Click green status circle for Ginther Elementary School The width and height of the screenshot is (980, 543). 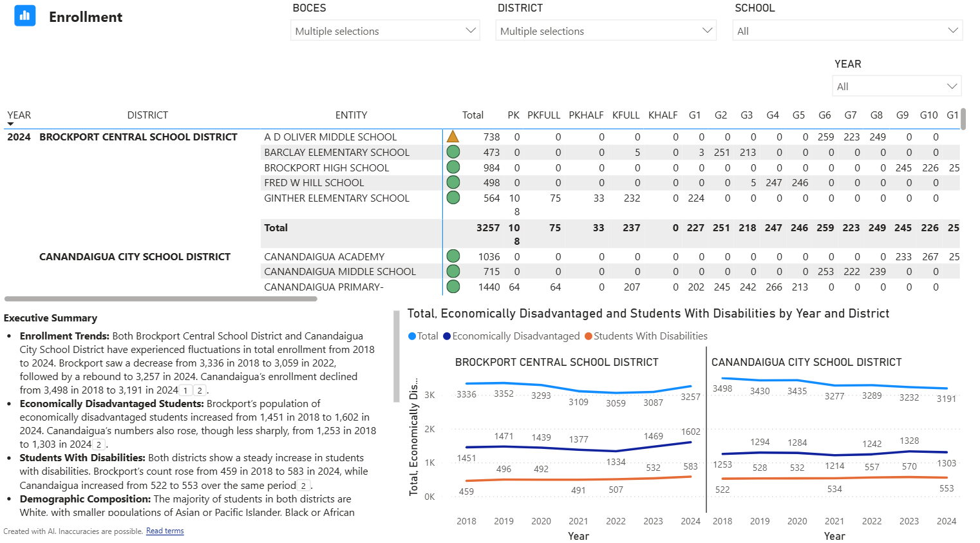click(453, 198)
